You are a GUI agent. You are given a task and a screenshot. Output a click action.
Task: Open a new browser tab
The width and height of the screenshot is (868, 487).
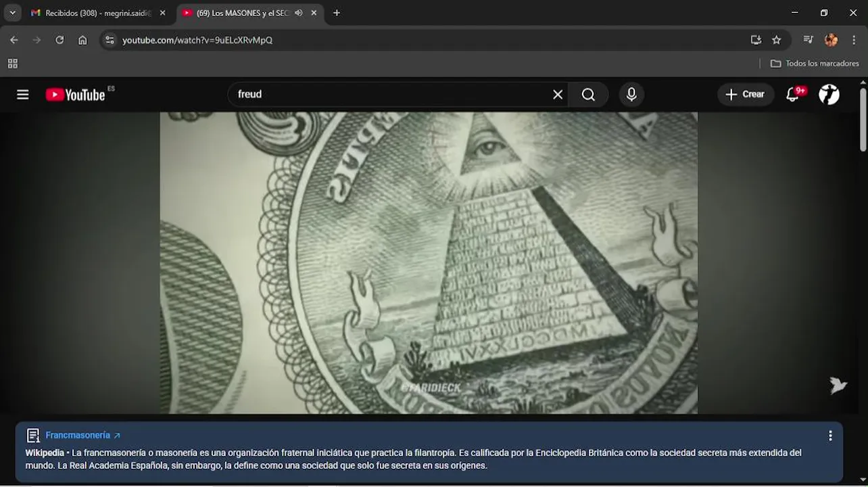[x=337, y=13]
